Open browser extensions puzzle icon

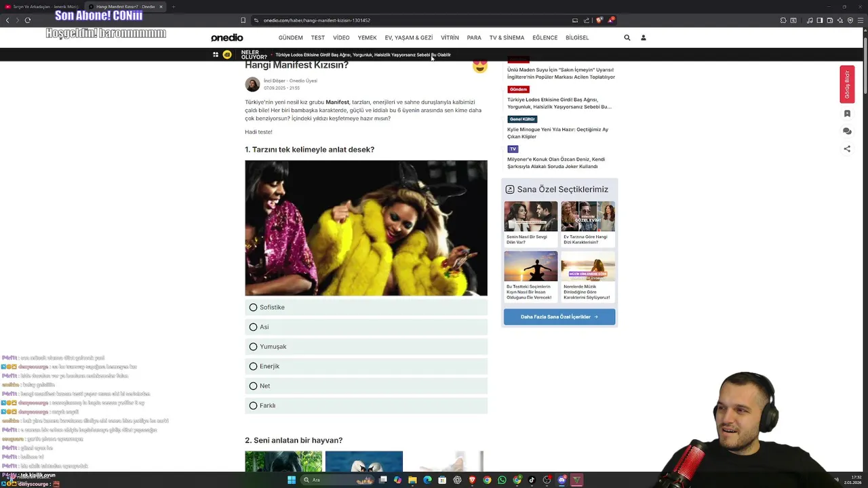[x=783, y=20]
